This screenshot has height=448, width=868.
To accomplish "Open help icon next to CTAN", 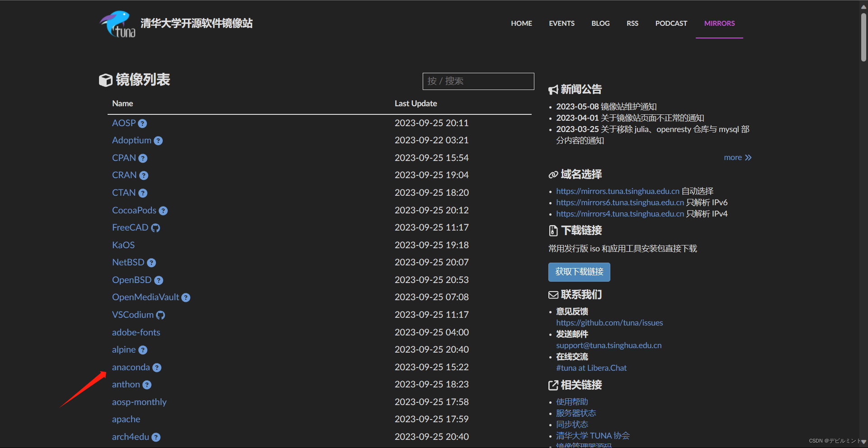I will [x=143, y=193].
